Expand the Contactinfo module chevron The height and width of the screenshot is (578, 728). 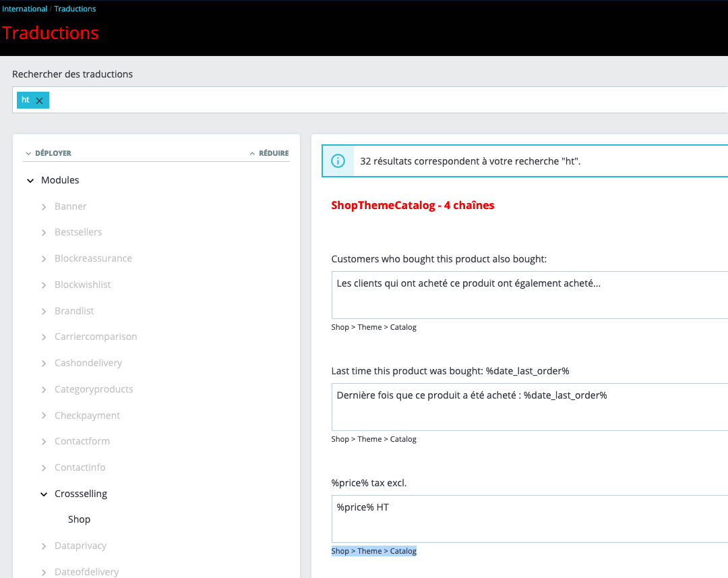click(44, 468)
